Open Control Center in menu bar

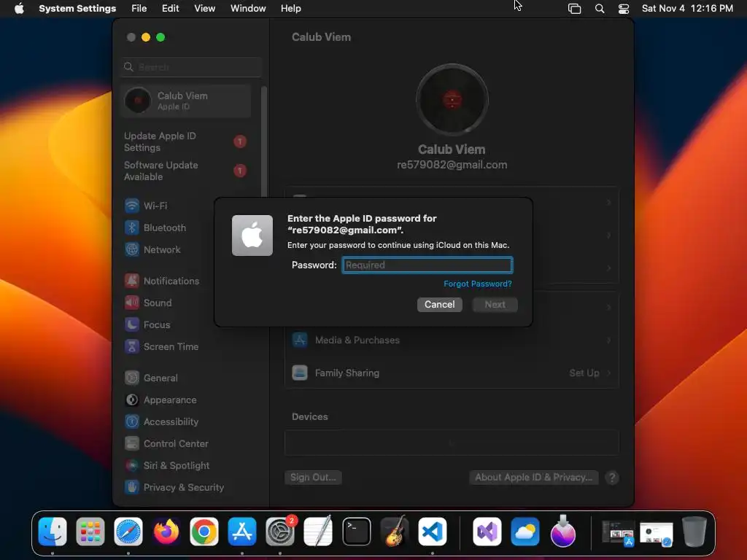coord(624,9)
